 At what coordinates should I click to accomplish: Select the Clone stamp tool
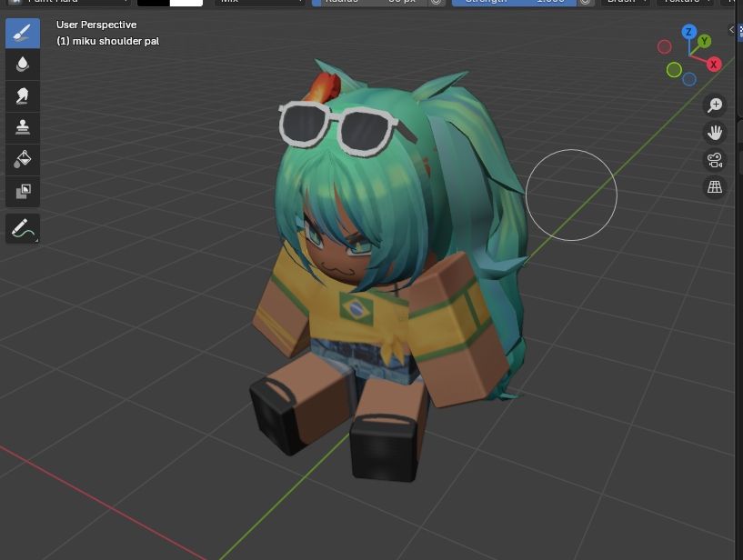23,128
